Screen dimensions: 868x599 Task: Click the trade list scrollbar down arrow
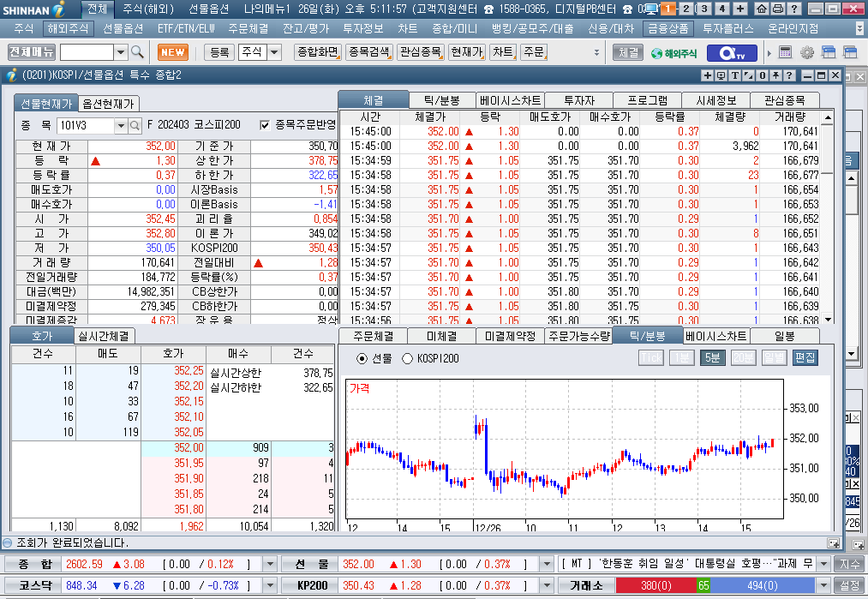(828, 320)
